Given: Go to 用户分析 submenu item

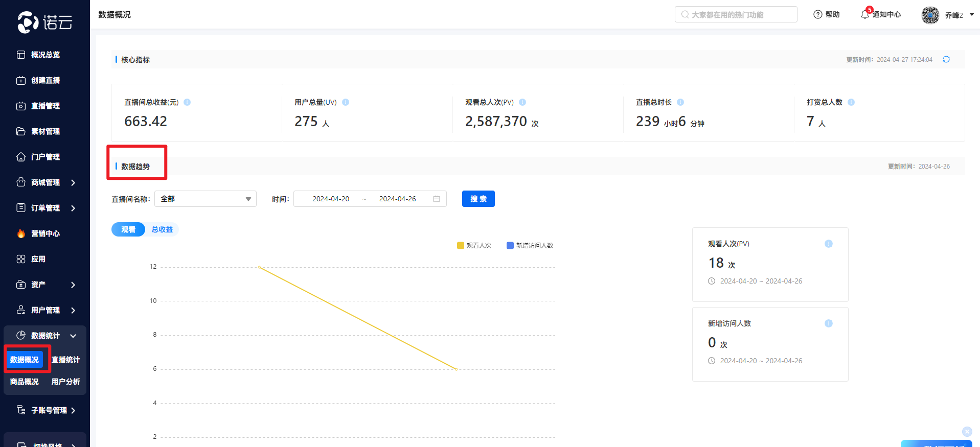Looking at the screenshot, I should [x=65, y=382].
